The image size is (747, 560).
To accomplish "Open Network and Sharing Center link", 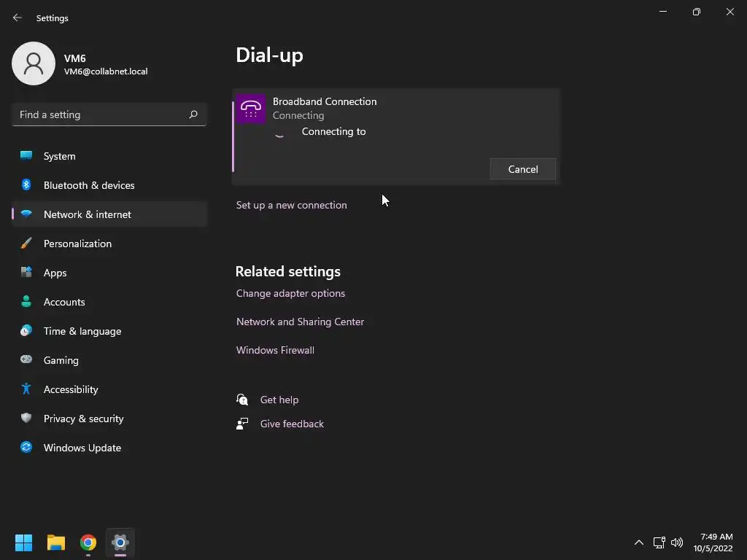I will click(300, 322).
